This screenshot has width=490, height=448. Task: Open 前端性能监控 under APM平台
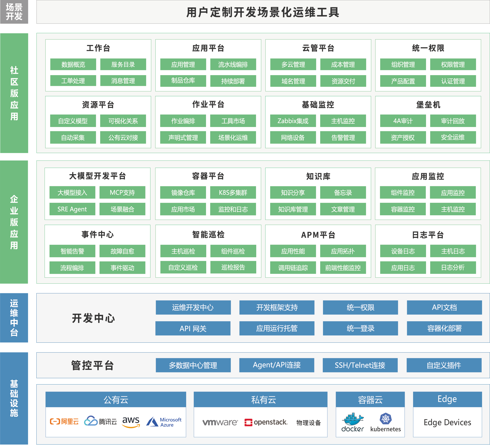(343, 268)
